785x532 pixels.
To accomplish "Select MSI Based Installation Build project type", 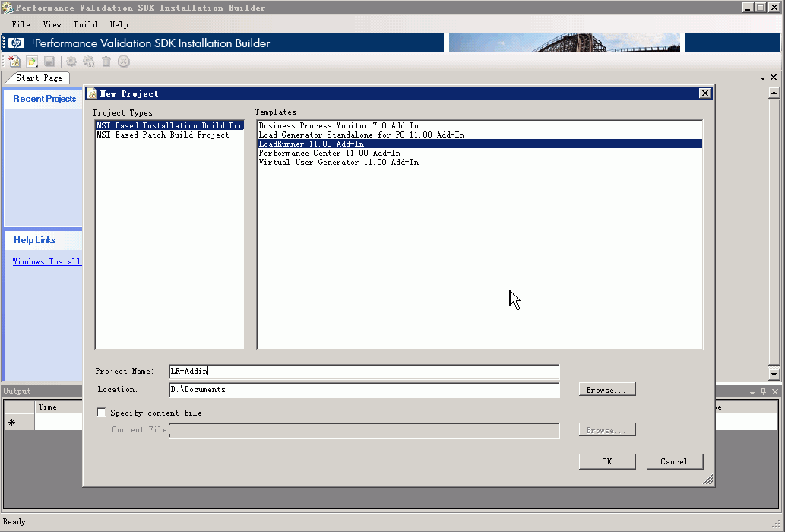I will (x=169, y=125).
